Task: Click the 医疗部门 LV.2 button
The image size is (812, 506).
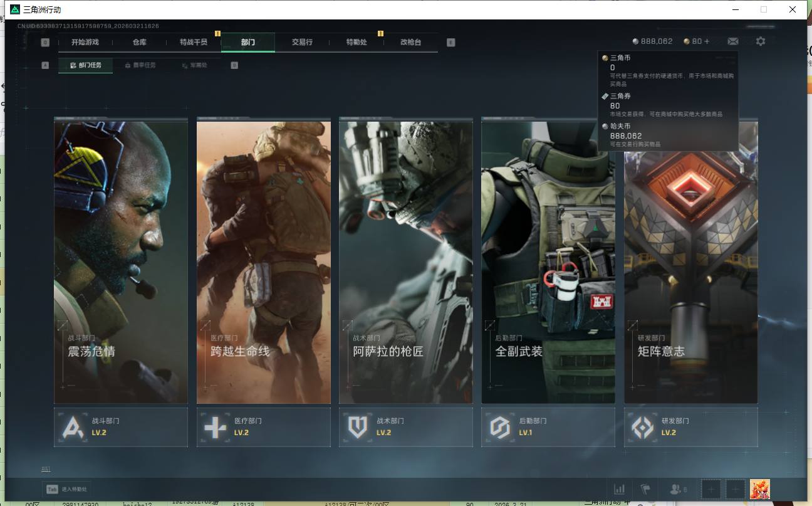Action: pyautogui.click(x=264, y=428)
